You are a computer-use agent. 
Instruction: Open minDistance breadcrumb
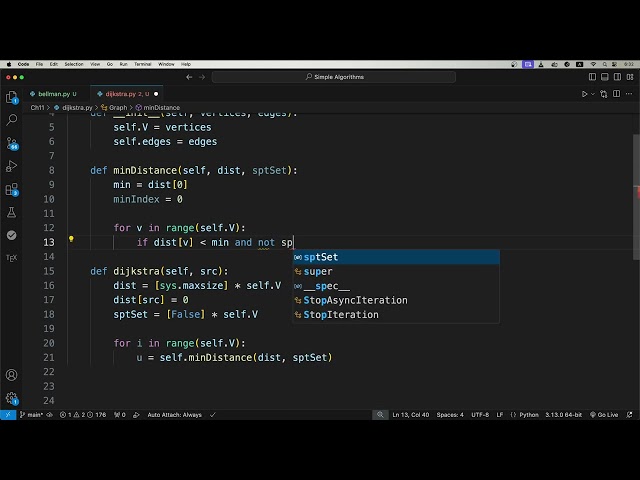tap(158, 108)
